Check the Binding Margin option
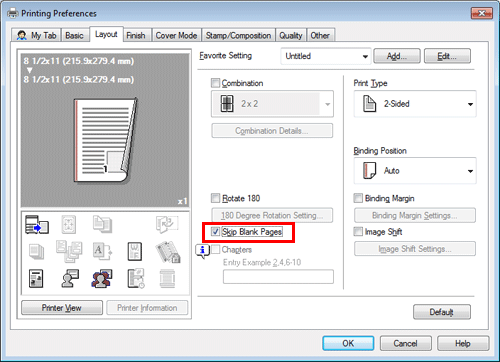The height and width of the screenshot is (362, 500). [x=358, y=198]
